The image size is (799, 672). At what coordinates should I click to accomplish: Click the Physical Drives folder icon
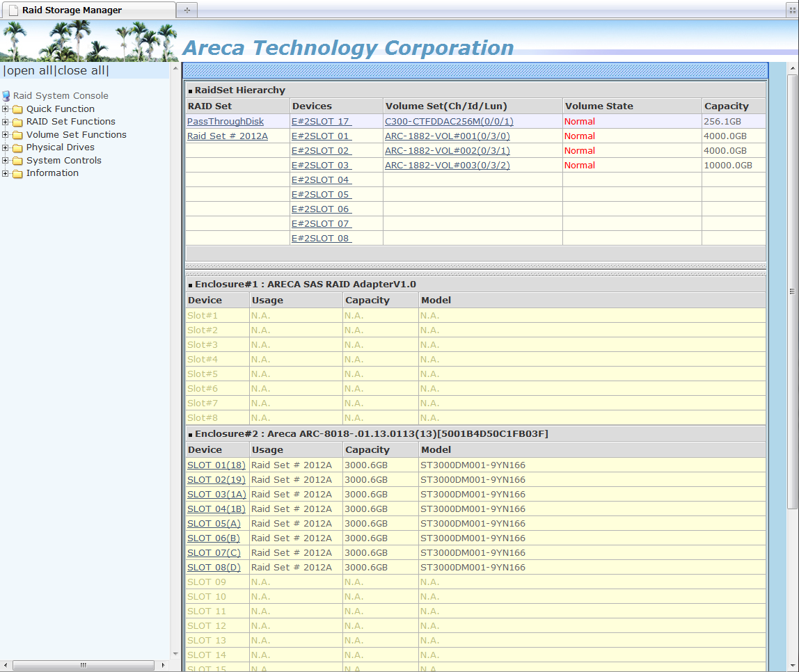click(17, 147)
